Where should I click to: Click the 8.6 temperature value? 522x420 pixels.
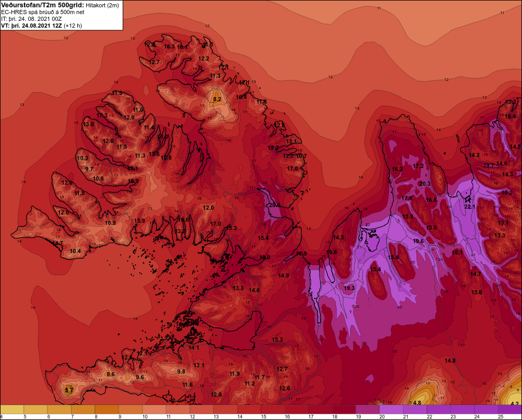(111, 374)
